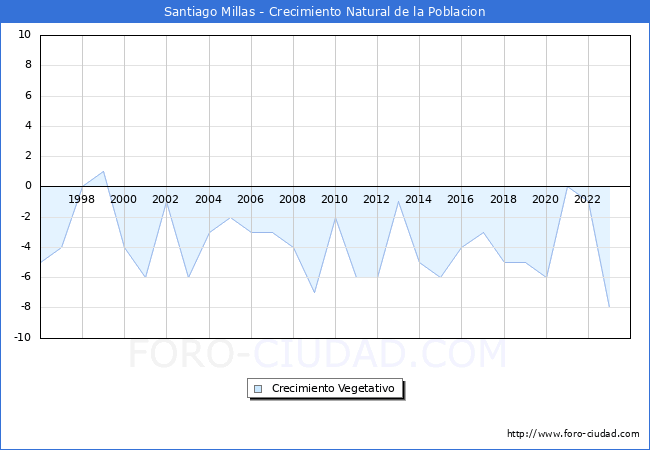The height and width of the screenshot is (450, 650).
Task: Select the 2014 x-axis year label
Action: (418, 199)
